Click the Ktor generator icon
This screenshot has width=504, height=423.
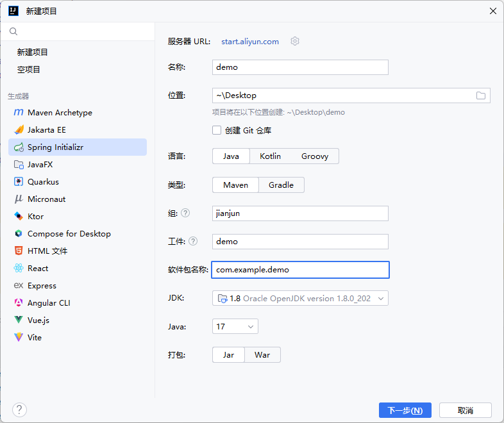pos(19,217)
